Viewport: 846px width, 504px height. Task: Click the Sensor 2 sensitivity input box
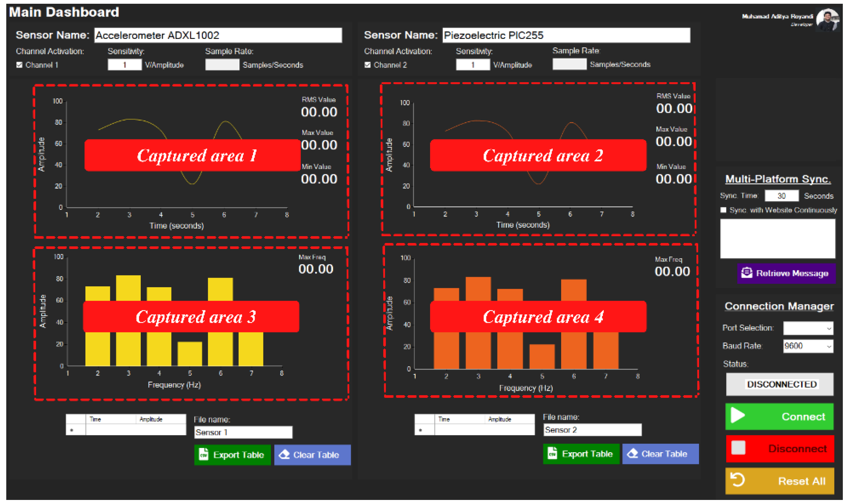click(x=473, y=65)
